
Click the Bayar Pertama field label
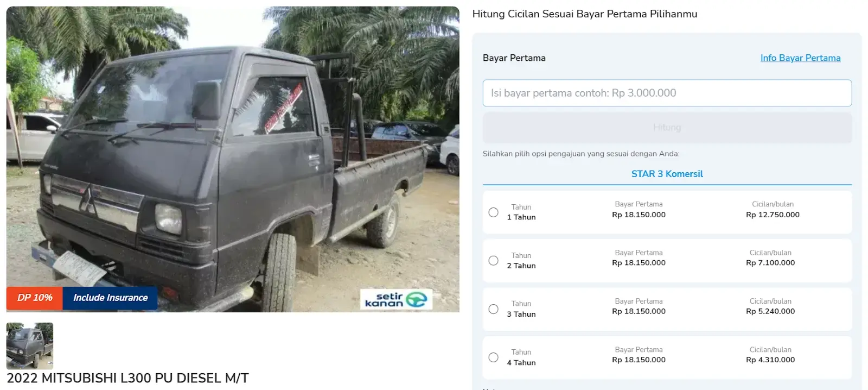tap(514, 58)
